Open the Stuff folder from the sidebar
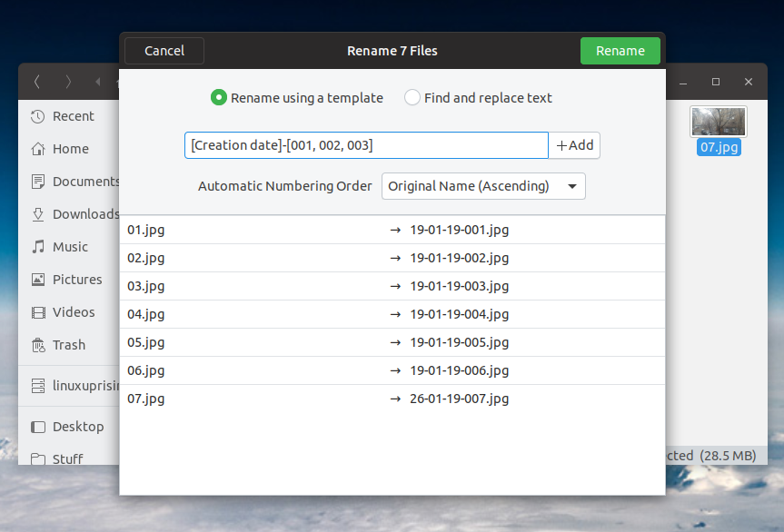 click(65, 459)
